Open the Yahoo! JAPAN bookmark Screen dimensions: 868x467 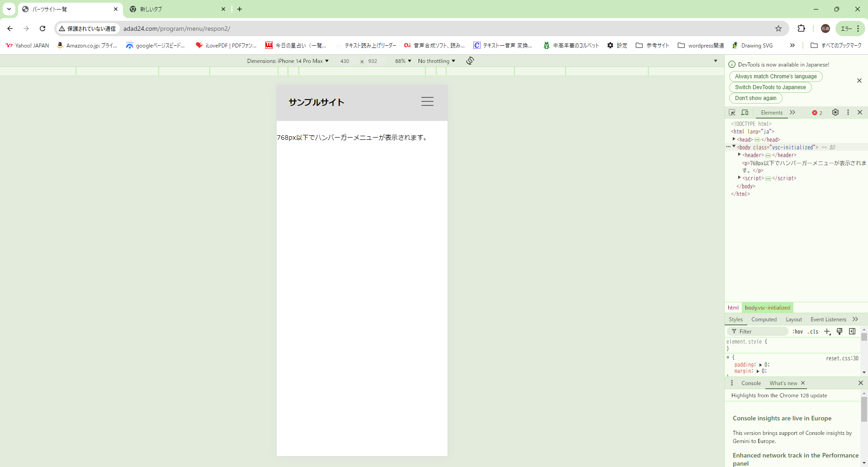(27, 45)
